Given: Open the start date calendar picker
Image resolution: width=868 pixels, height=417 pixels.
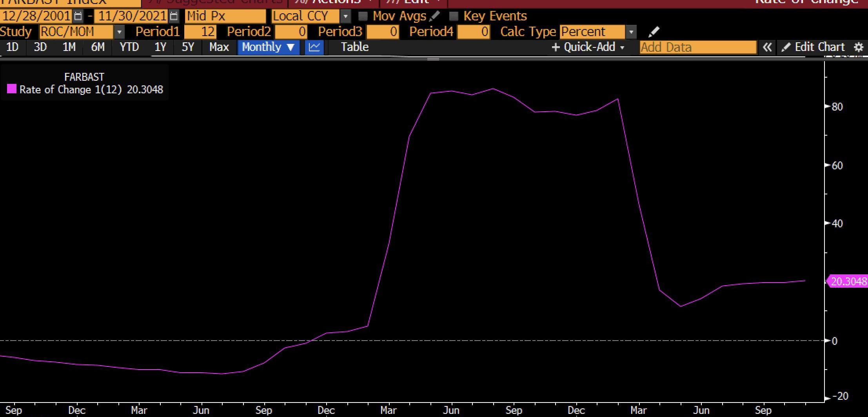Looking at the screenshot, I should 78,16.
